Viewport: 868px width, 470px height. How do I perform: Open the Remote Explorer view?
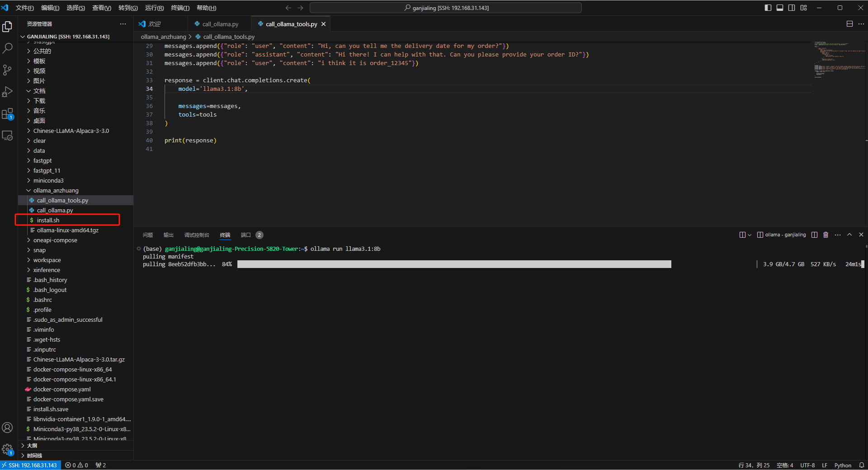pyautogui.click(x=7, y=136)
